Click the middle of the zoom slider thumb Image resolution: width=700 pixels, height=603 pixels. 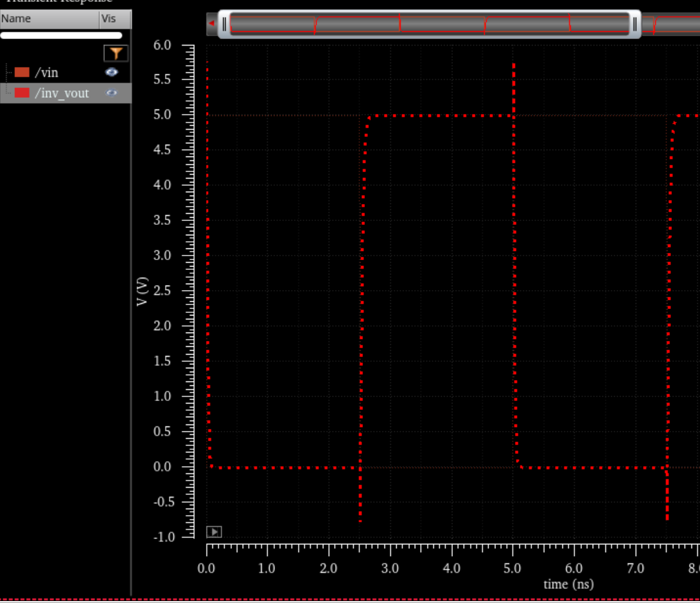429,25
